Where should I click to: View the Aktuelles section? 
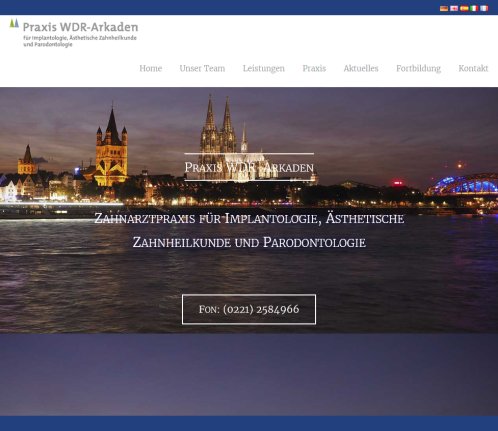[x=361, y=68]
